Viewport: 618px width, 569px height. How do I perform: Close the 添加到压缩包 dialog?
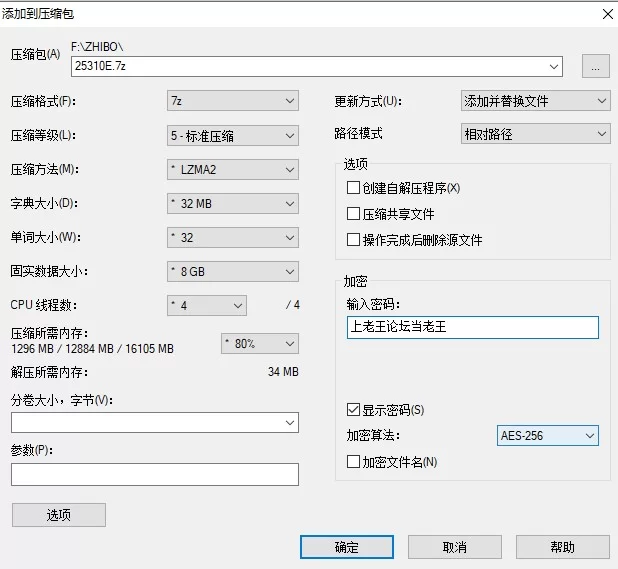pos(607,14)
